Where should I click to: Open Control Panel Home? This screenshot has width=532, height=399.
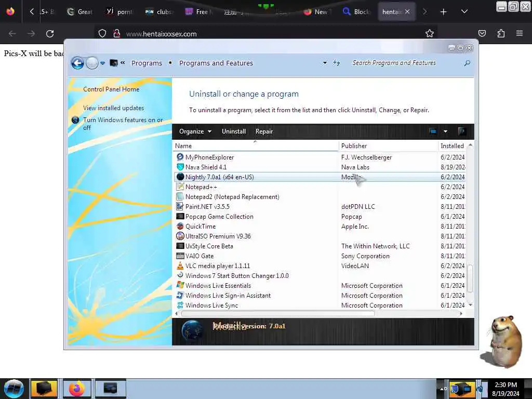111,89
